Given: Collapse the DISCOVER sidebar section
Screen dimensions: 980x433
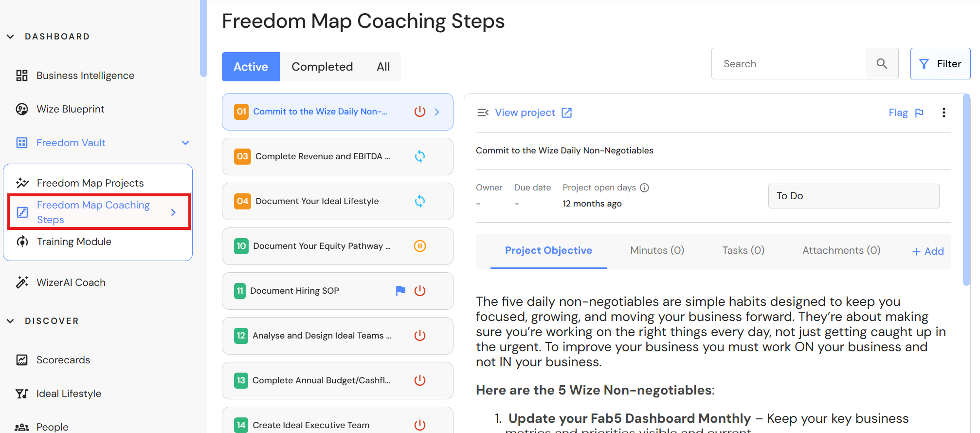Looking at the screenshot, I should pyautogui.click(x=10, y=321).
